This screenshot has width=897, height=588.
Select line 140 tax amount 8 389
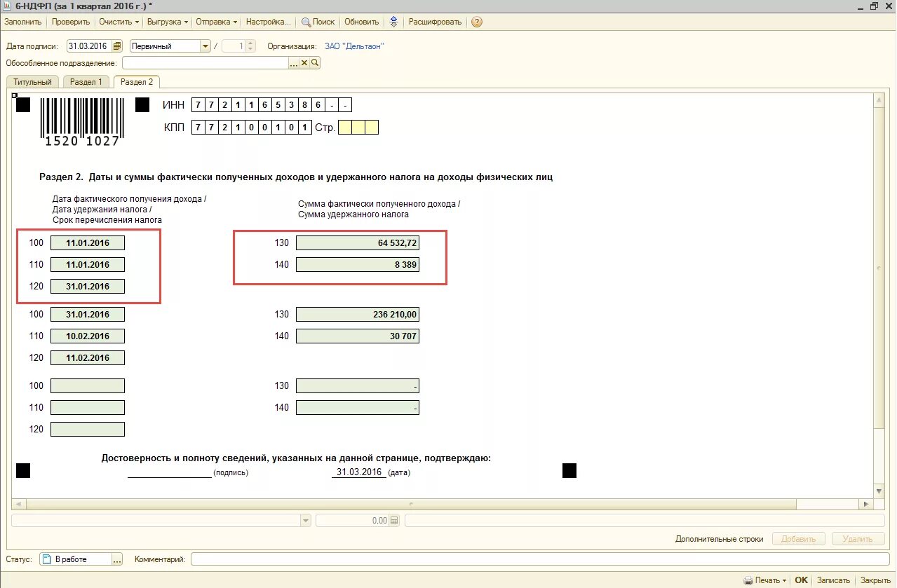(x=358, y=265)
